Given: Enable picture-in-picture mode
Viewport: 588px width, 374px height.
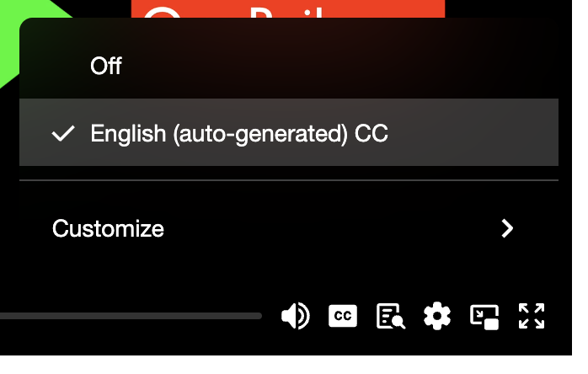Looking at the screenshot, I should click(484, 316).
